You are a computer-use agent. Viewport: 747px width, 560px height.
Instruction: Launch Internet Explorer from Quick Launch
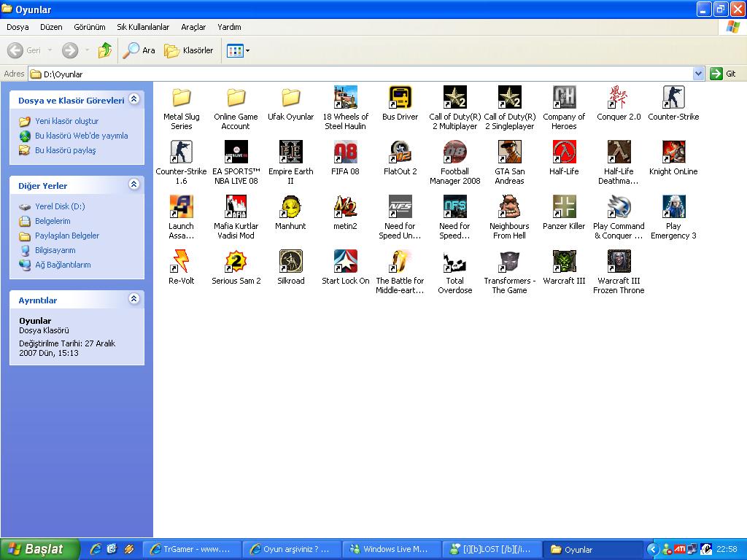click(x=96, y=549)
